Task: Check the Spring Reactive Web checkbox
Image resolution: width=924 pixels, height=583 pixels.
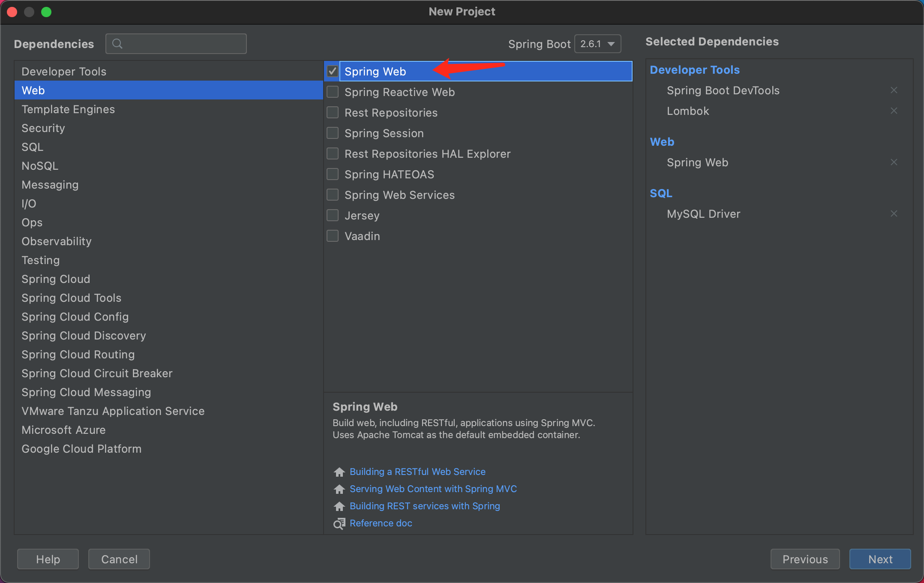Action: pyautogui.click(x=333, y=92)
